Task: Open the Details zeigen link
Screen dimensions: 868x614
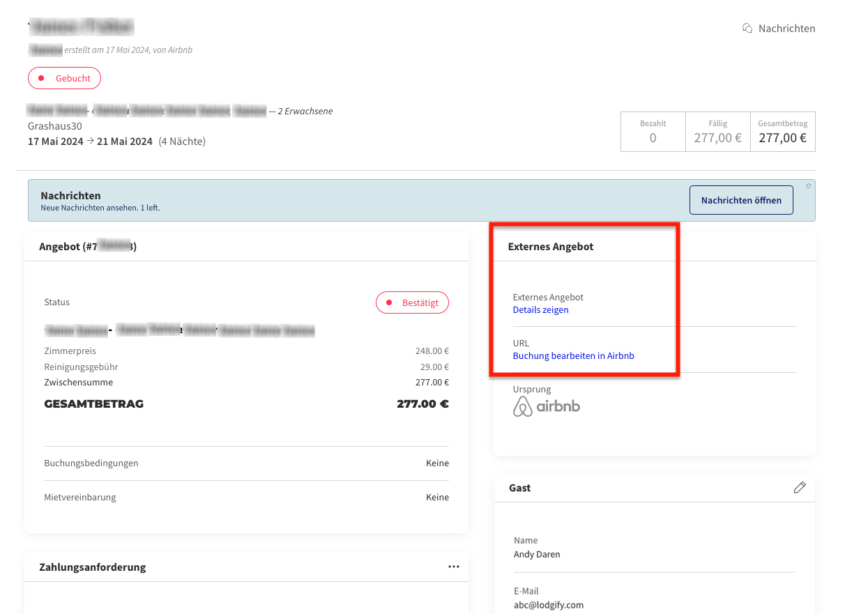Action: coord(540,309)
